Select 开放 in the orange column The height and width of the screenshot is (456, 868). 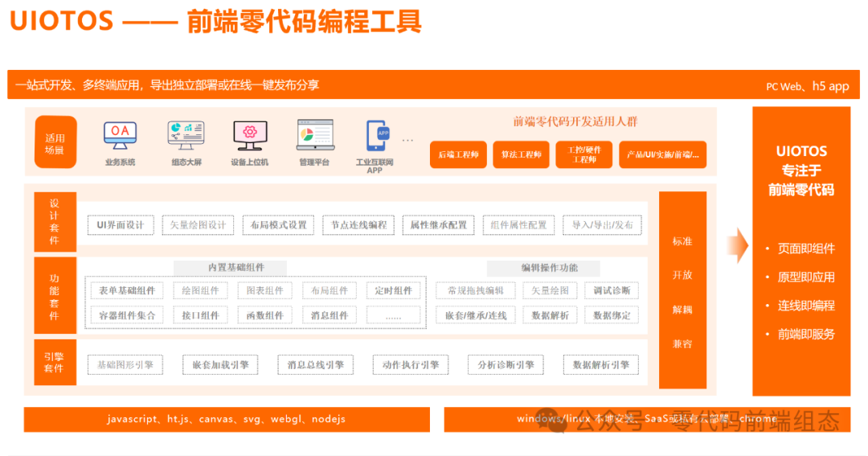point(682,275)
